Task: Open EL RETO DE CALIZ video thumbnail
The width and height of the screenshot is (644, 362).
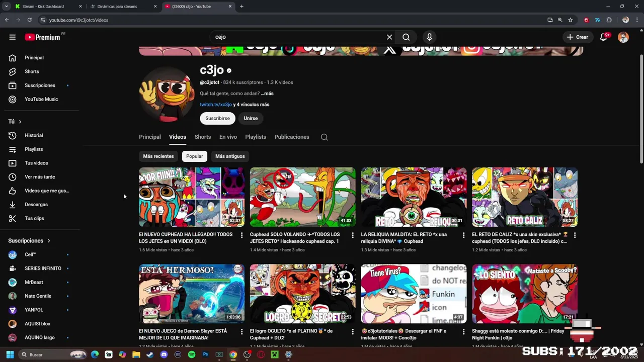Action: click(x=525, y=197)
